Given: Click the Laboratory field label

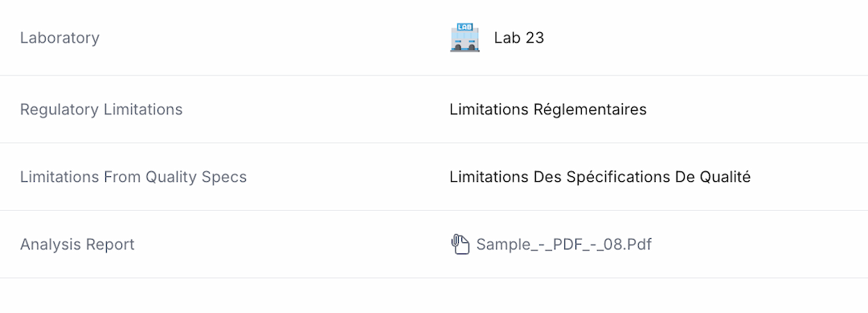Looking at the screenshot, I should [x=59, y=39].
